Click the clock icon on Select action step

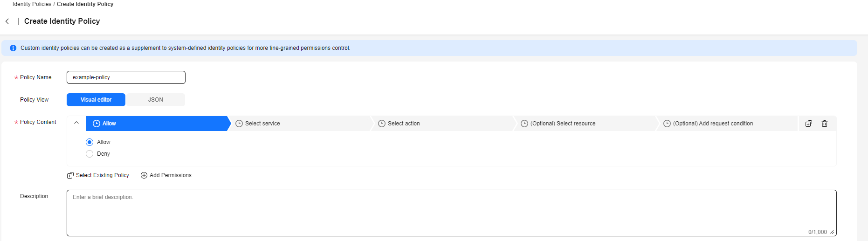click(382, 124)
